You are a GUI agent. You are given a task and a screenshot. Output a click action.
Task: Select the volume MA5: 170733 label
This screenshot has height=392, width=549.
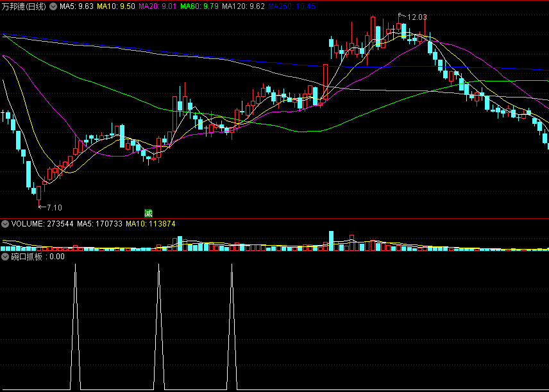click(100, 224)
